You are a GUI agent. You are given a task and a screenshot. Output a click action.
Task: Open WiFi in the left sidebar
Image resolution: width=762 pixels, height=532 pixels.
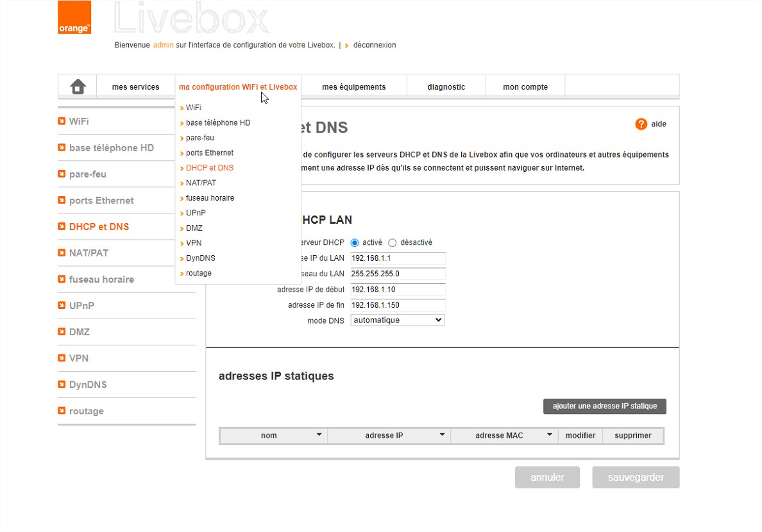point(79,121)
